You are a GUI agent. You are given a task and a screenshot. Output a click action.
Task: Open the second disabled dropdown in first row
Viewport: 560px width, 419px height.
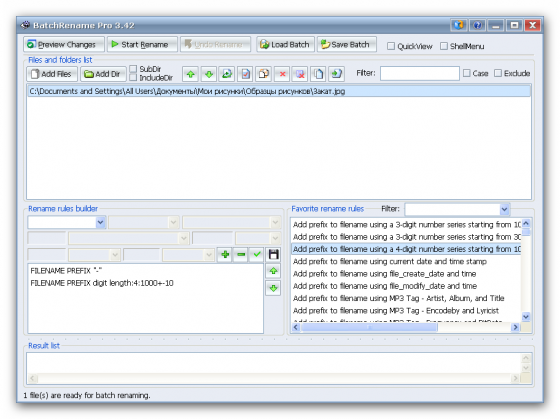tap(174, 222)
